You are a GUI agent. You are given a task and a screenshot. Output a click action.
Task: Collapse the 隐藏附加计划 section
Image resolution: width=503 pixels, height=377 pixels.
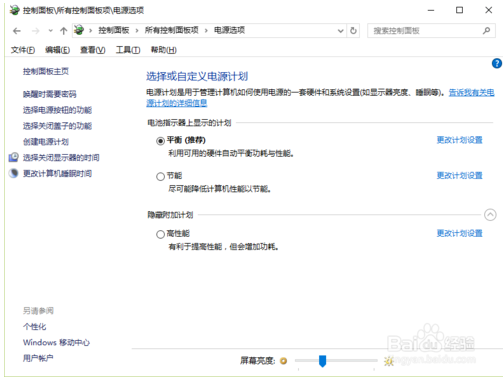(490, 215)
